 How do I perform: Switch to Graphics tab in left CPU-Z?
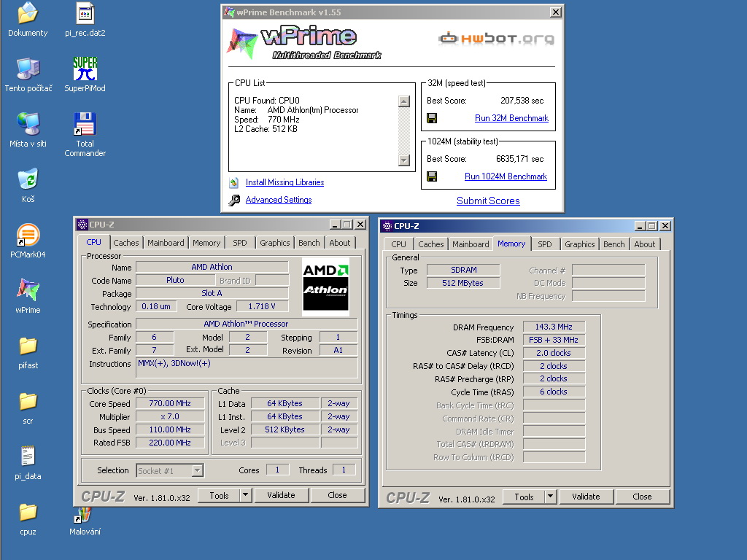pos(274,243)
